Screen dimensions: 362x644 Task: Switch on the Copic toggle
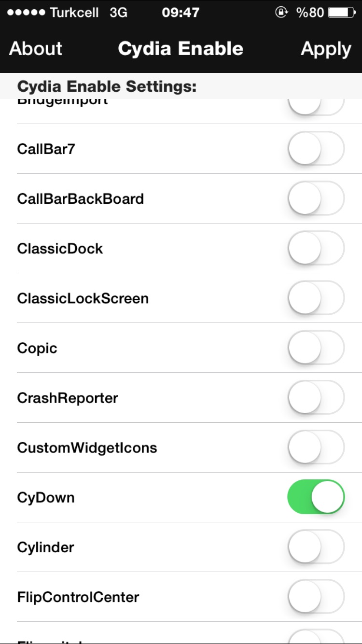click(316, 348)
